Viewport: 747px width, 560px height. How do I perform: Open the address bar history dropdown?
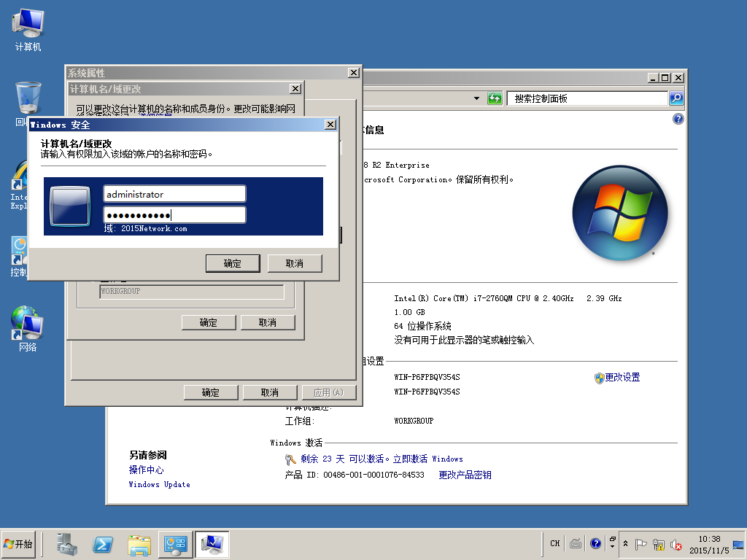476,98
